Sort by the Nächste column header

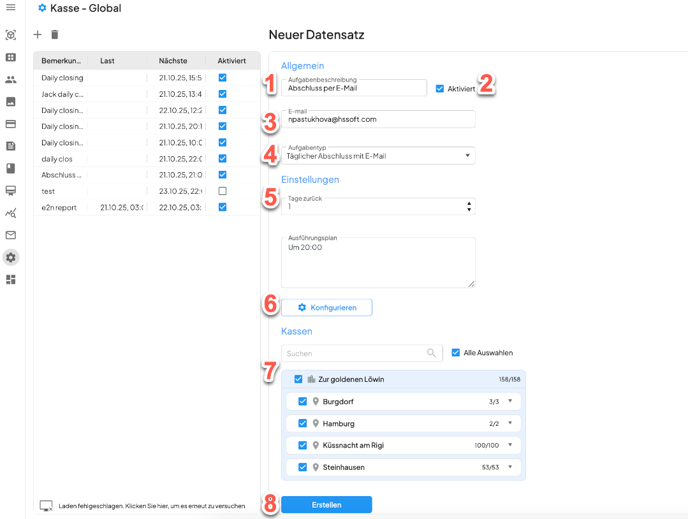coord(173,61)
